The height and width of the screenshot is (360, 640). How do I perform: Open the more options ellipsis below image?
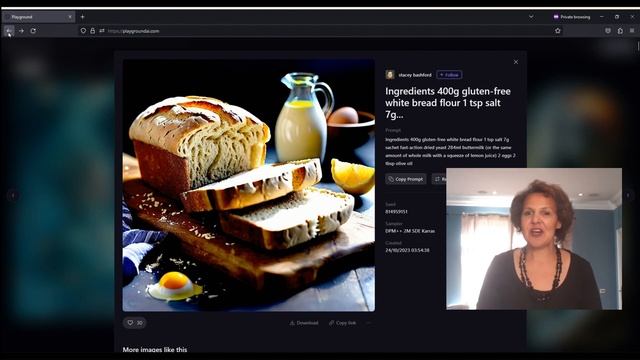tap(368, 323)
